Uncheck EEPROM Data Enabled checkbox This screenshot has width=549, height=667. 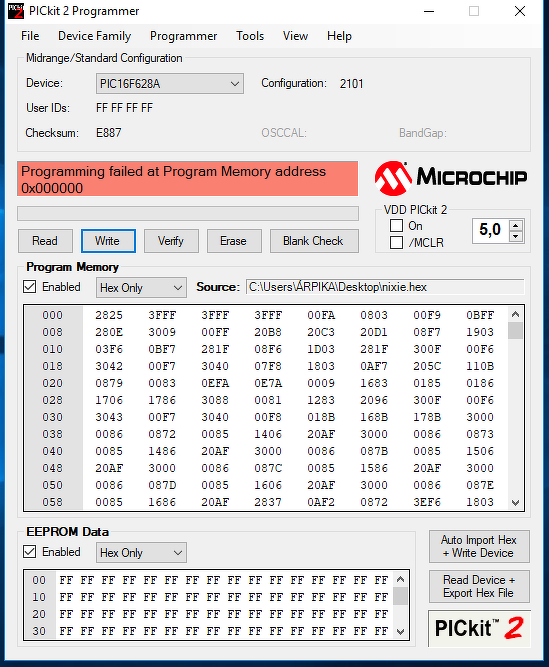29,552
